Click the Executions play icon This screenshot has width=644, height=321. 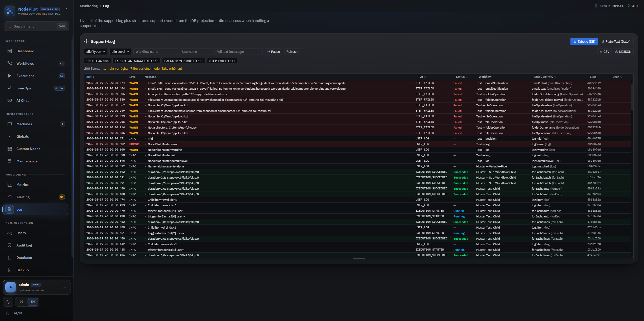point(10,76)
